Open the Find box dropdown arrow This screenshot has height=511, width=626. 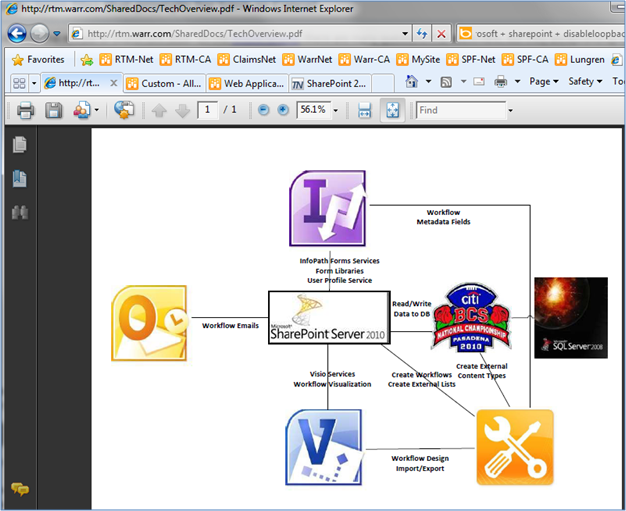click(x=510, y=110)
